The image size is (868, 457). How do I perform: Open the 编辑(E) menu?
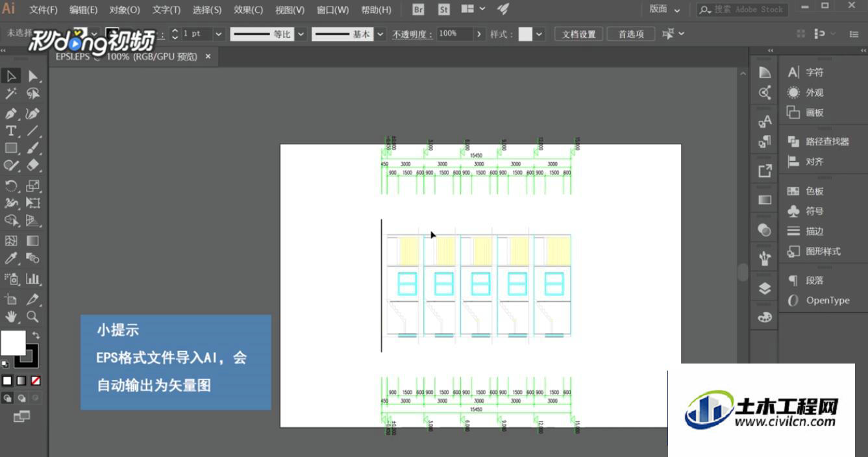pyautogui.click(x=84, y=10)
